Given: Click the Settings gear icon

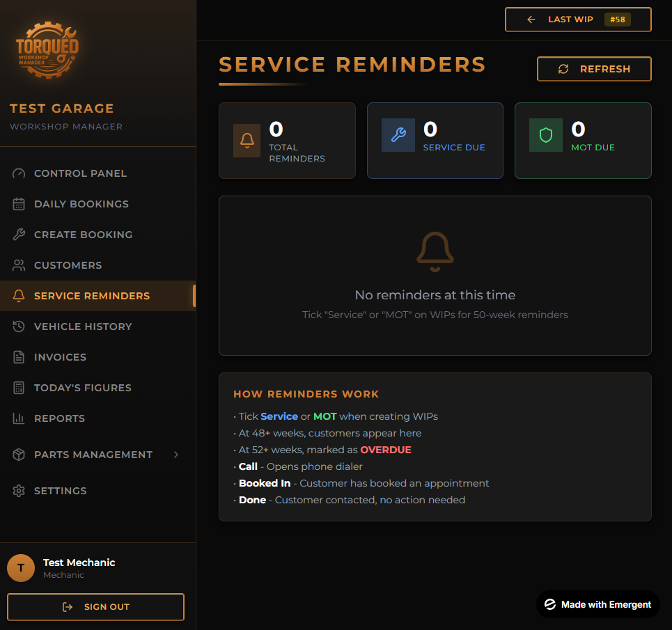Looking at the screenshot, I should (x=19, y=491).
